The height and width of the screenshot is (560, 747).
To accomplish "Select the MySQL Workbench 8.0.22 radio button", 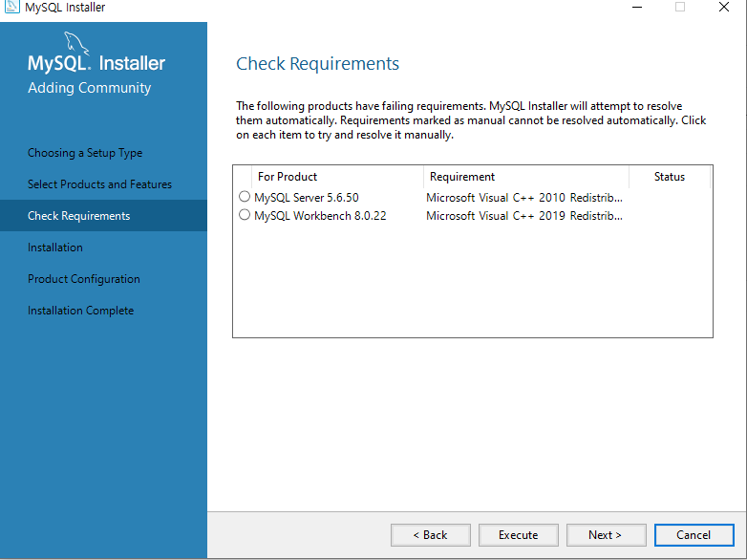I will (245, 215).
